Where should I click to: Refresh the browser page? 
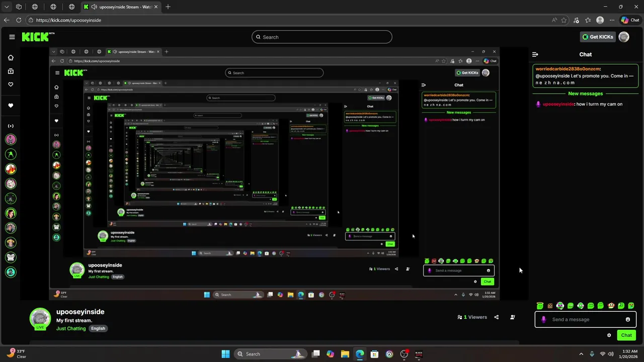pos(19,20)
